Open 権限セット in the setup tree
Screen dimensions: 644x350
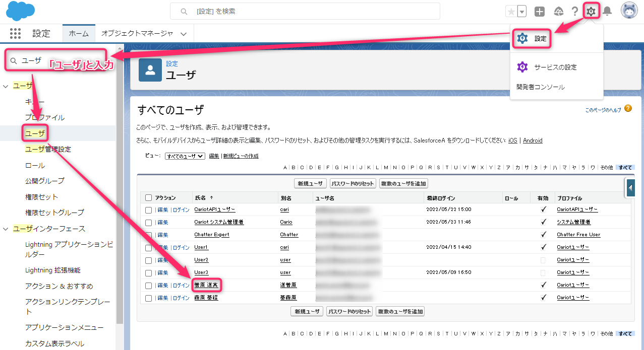point(41,197)
